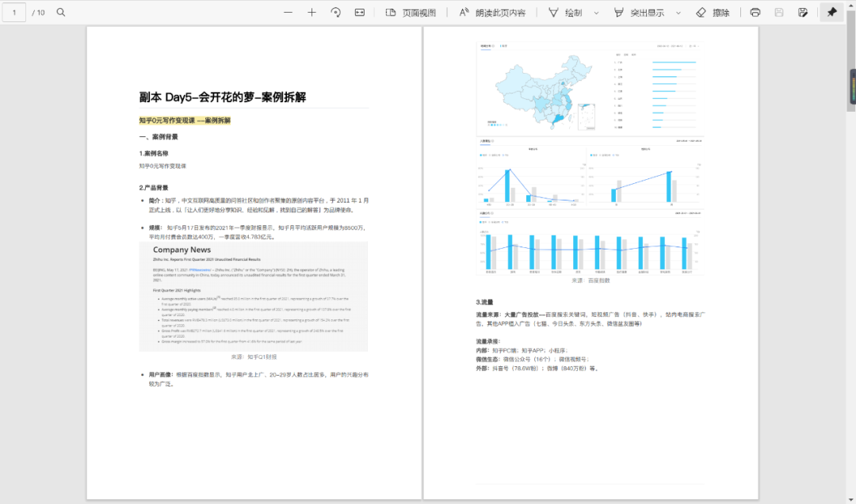Fit page to width icon
The height and width of the screenshot is (504, 856).
[x=360, y=12]
